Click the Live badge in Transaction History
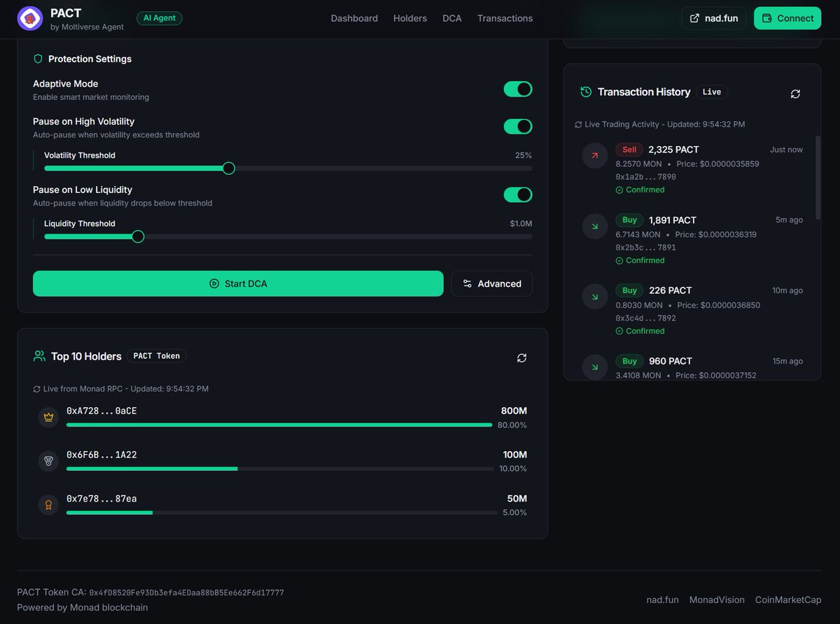The image size is (840, 624). [712, 92]
